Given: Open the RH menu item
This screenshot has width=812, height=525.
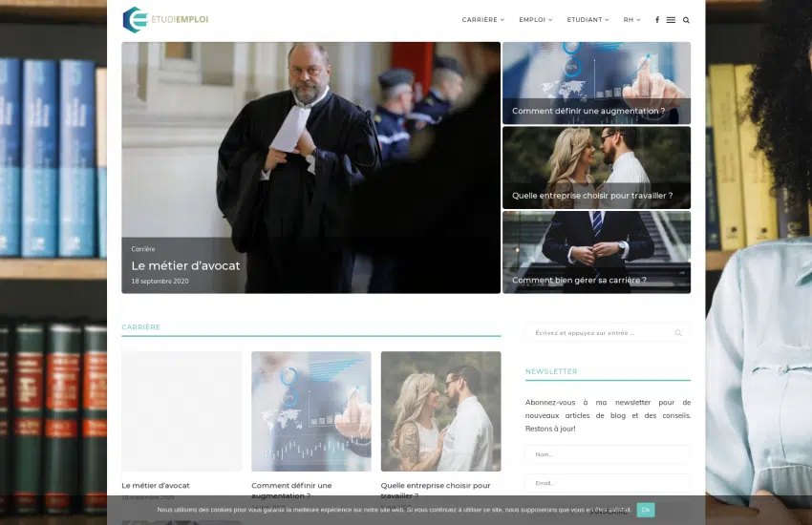Looking at the screenshot, I should coord(631,20).
